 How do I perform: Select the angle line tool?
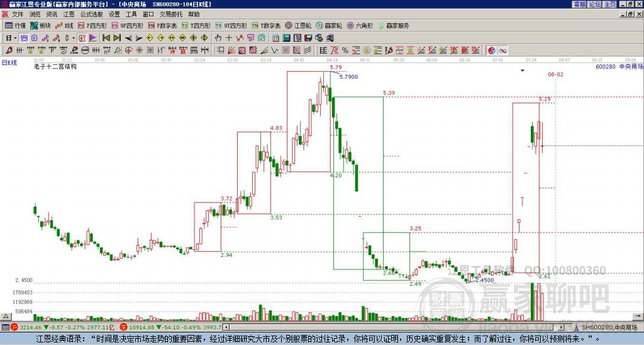pyautogui.click(x=264, y=50)
